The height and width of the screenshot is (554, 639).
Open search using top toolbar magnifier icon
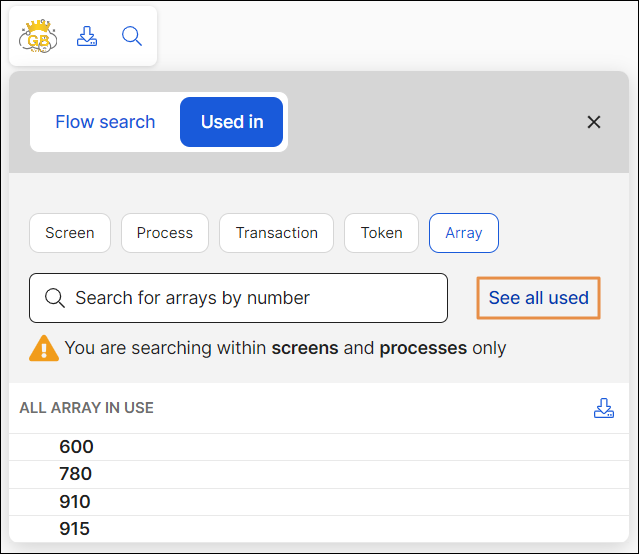pyautogui.click(x=132, y=37)
